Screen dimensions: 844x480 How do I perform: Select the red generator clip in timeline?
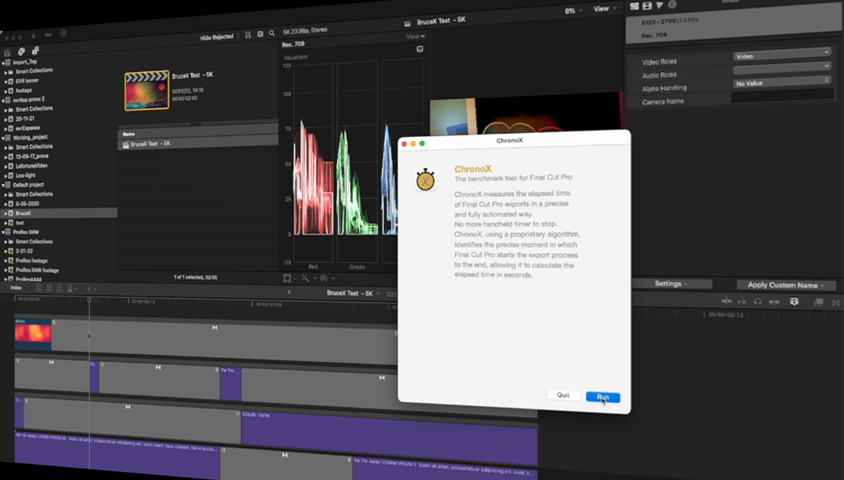coord(33,334)
